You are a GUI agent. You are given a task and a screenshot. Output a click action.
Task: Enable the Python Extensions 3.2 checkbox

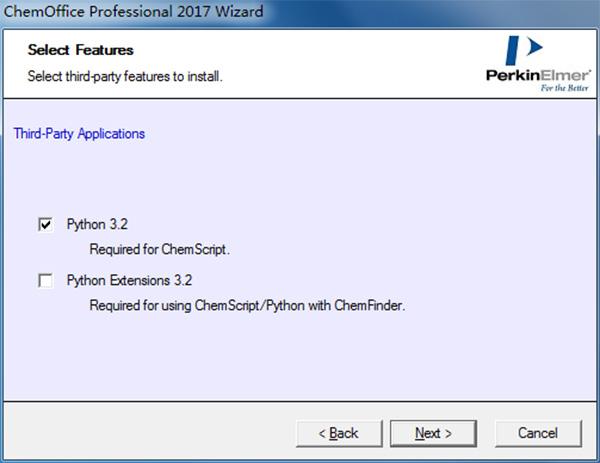click(46, 280)
